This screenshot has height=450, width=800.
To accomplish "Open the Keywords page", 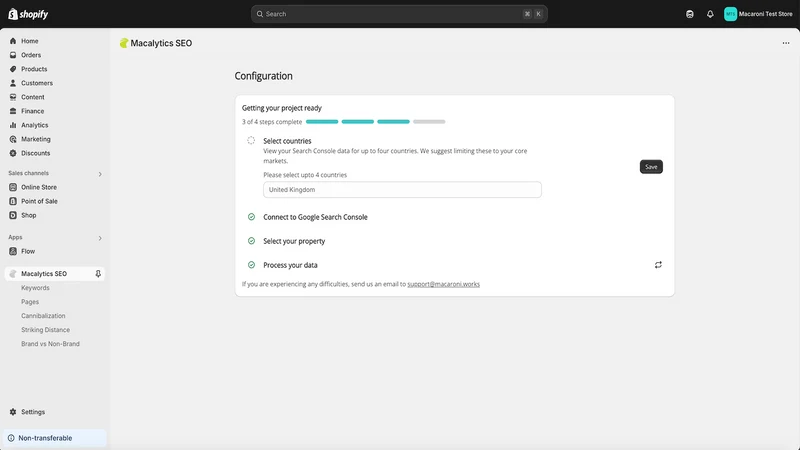I will tap(35, 288).
